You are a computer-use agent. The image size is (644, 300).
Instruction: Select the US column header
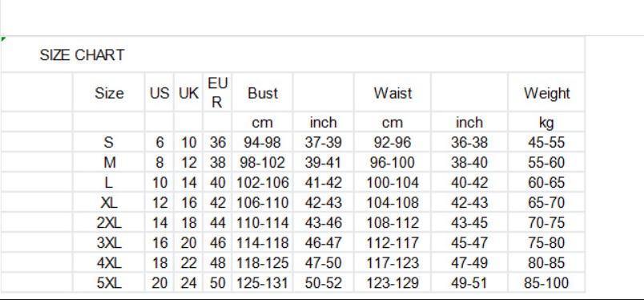(x=159, y=92)
